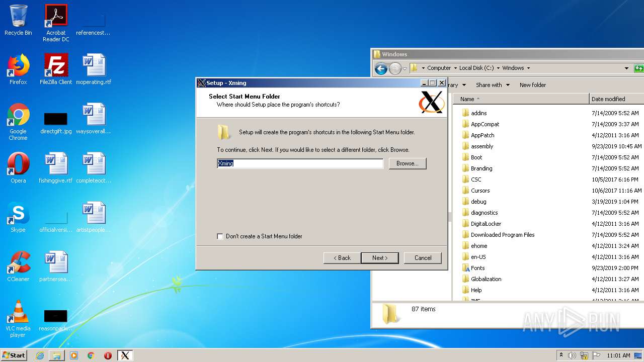Cancel the Xming setup
Viewport: 644px width, 362px height.
[423, 258]
